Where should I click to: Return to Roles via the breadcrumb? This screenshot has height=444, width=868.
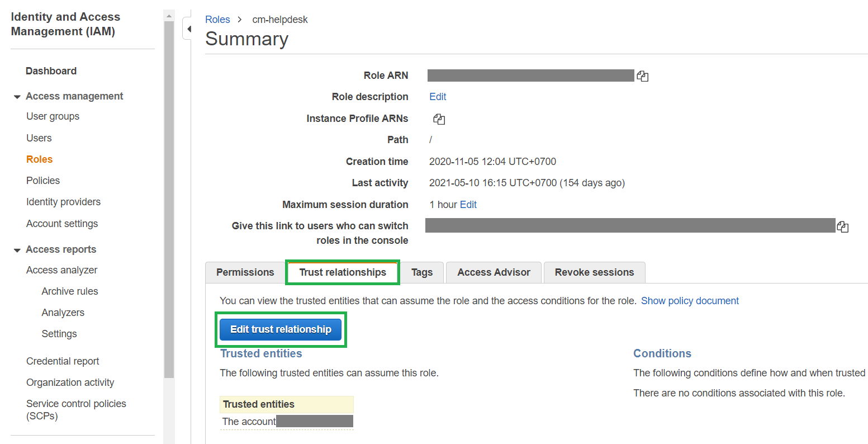(x=217, y=19)
